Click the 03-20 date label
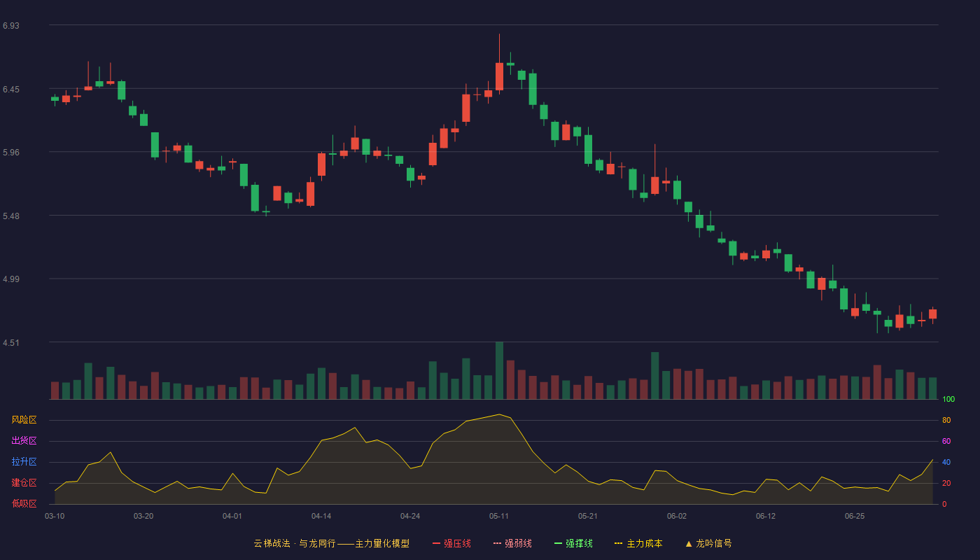Viewport: 980px width, 560px height. (143, 516)
